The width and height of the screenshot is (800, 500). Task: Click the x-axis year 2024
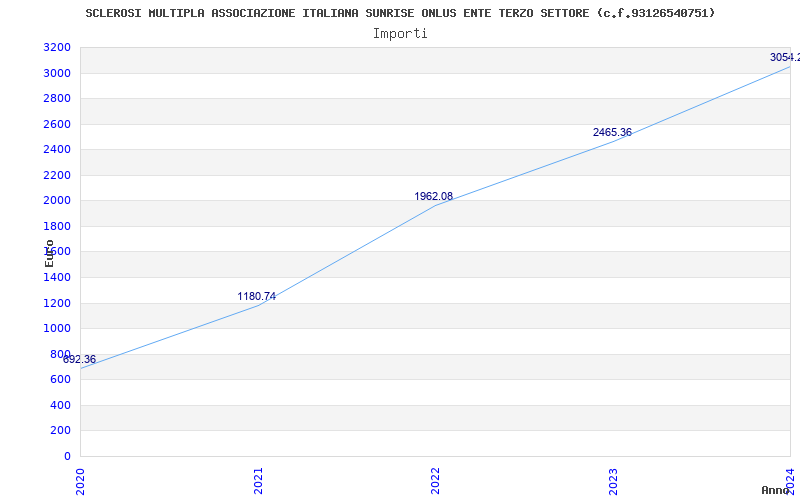[790, 481]
